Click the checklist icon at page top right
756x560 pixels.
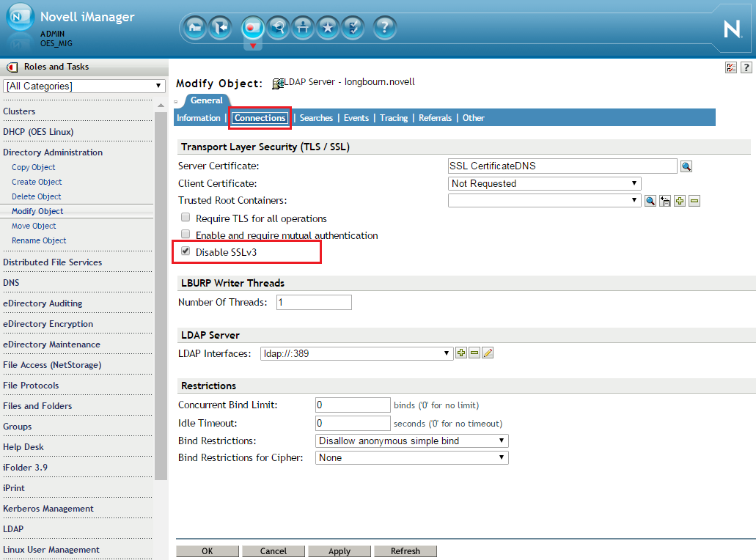(x=731, y=67)
